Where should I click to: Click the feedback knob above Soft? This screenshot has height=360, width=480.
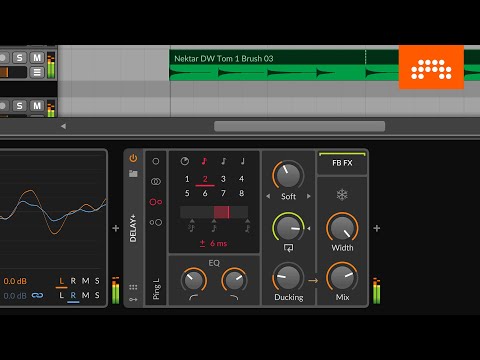pyautogui.click(x=288, y=176)
